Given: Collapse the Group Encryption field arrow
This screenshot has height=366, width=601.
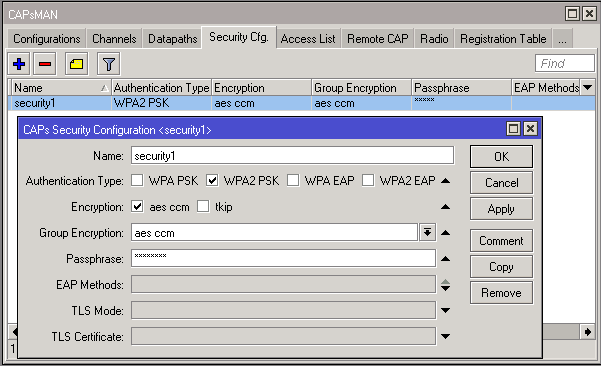Looking at the screenshot, I should click(445, 233).
